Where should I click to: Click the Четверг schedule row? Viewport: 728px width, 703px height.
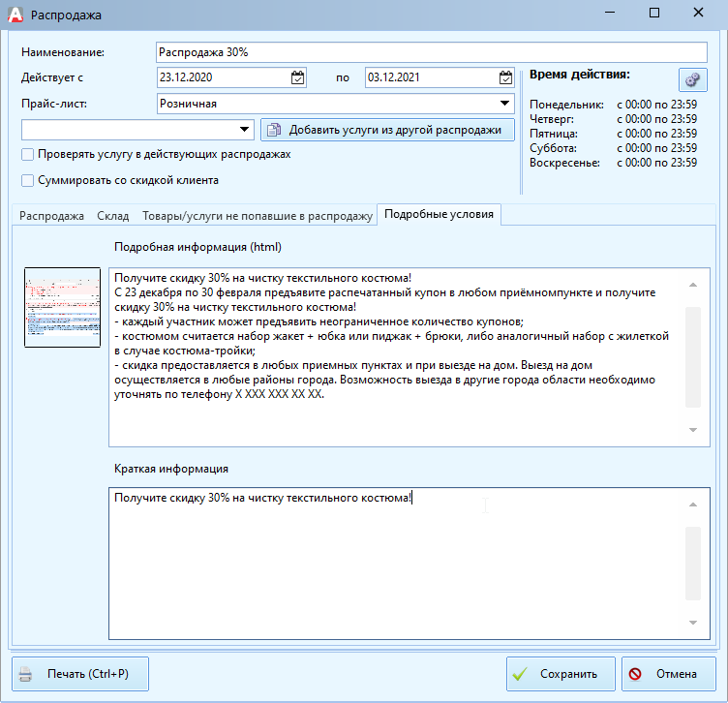(x=613, y=119)
